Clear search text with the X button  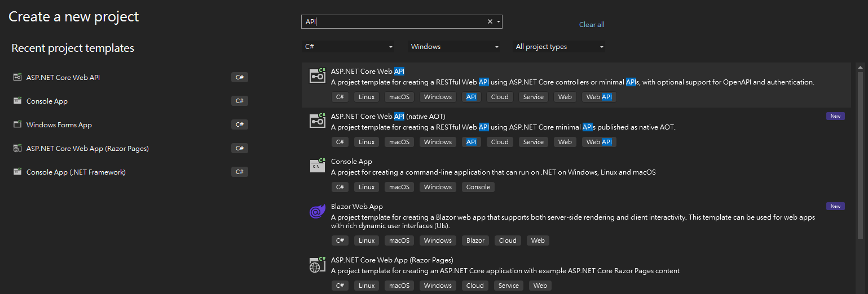pyautogui.click(x=490, y=22)
